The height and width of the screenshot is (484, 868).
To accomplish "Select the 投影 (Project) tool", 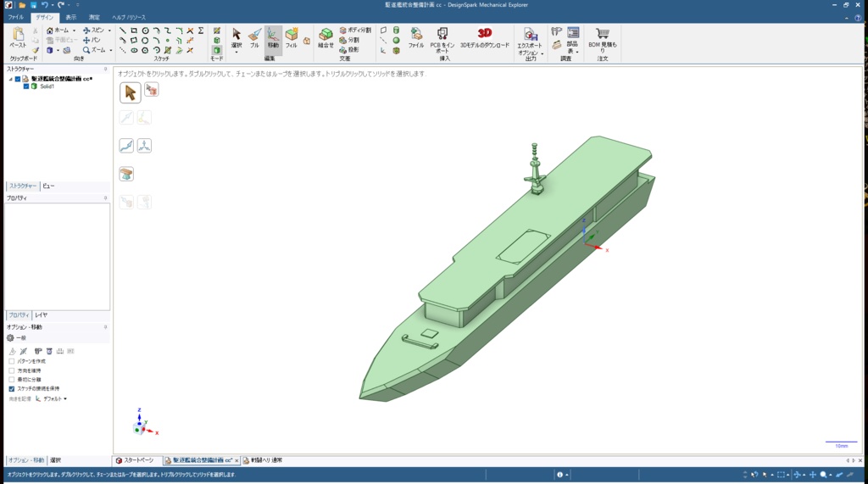I will click(349, 50).
